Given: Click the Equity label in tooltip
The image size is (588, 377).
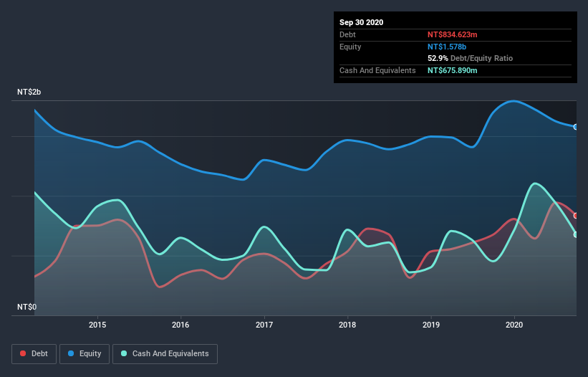Looking at the screenshot, I should click(350, 47).
